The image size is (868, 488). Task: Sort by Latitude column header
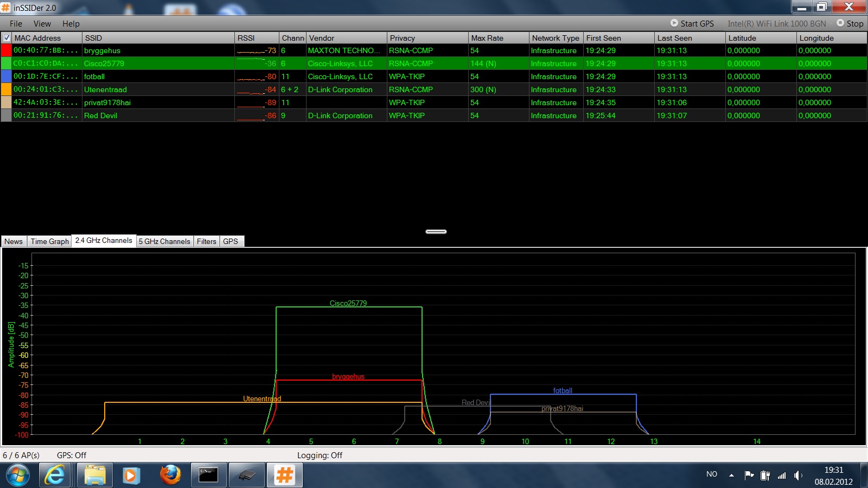[761, 38]
